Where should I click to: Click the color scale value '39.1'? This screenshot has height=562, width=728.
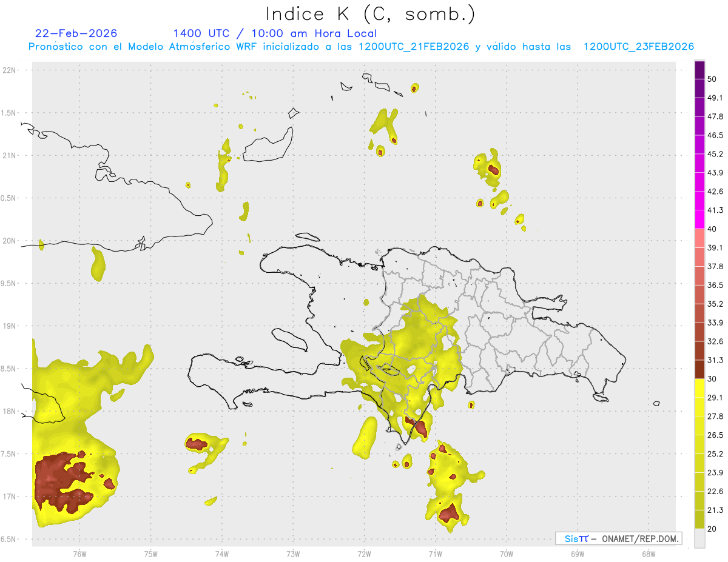(x=715, y=247)
